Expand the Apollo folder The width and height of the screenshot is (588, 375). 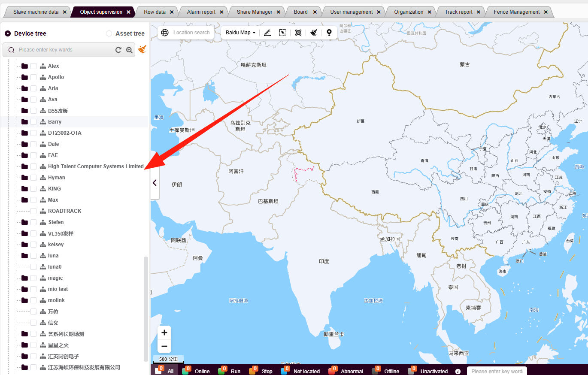24,77
